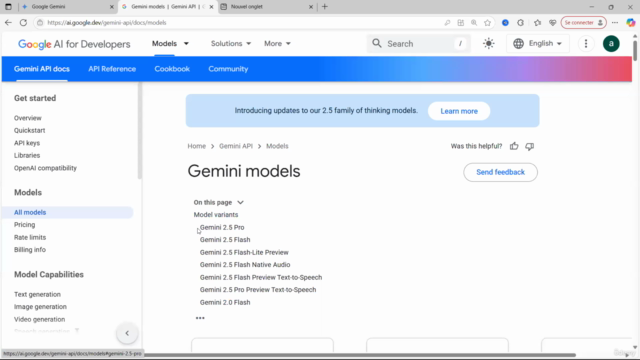The height and width of the screenshot is (360, 640).
Task: Click the horizontal scrollbar at page bottom
Action: pos(360,355)
